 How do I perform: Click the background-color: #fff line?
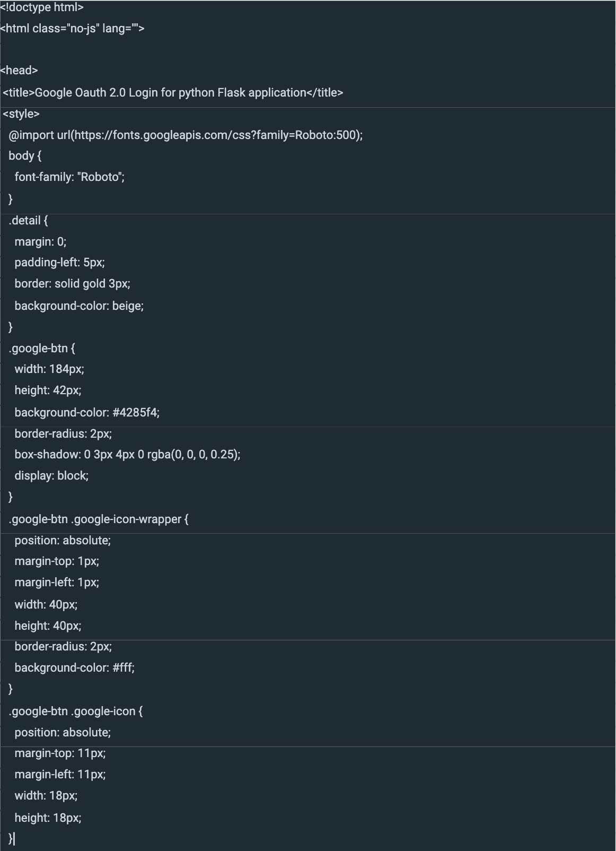(74, 668)
